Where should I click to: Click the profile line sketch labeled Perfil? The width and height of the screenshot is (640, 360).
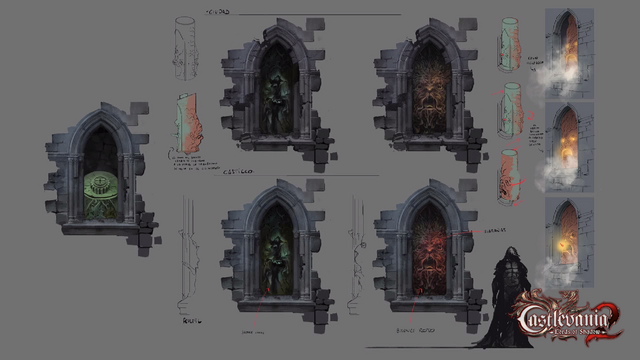point(189,255)
